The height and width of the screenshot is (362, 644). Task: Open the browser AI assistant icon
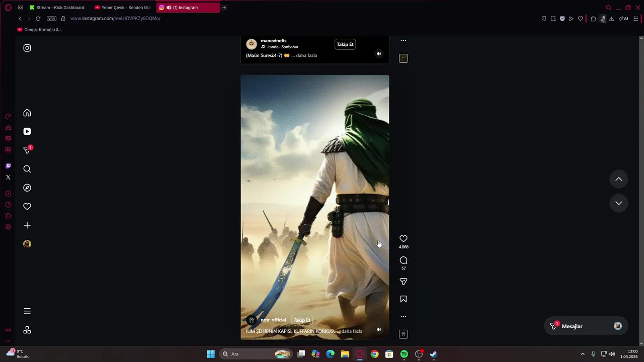(623, 19)
